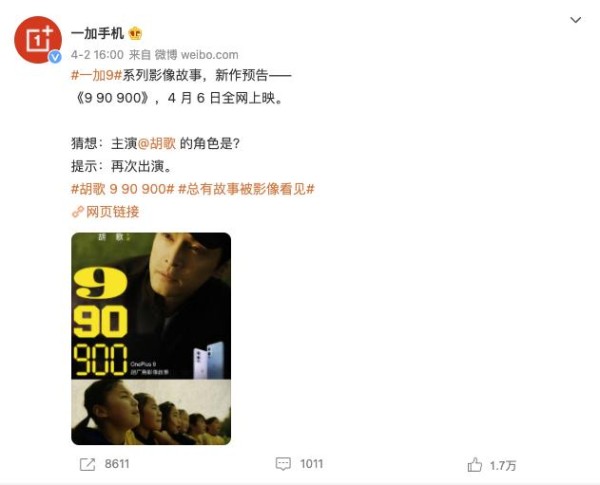Open the #胡歌 9 90 900# hashtag
600x485 pixels.
(123, 189)
